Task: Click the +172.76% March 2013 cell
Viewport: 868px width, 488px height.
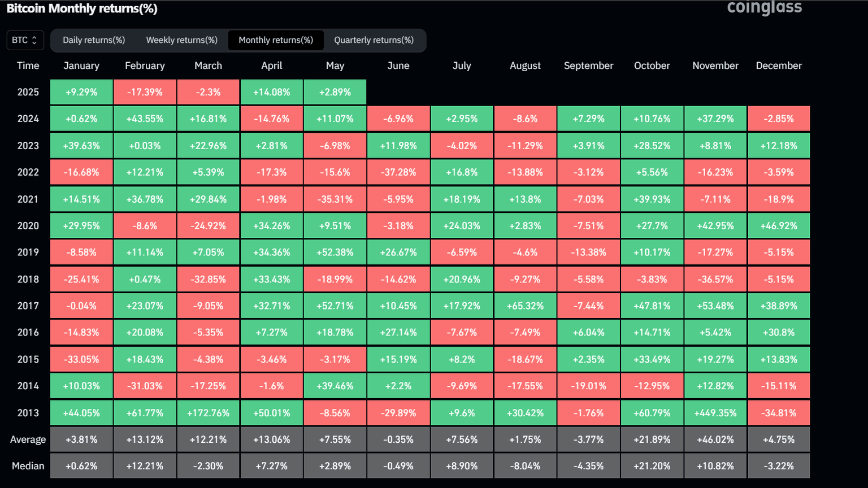Action: tap(208, 412)
